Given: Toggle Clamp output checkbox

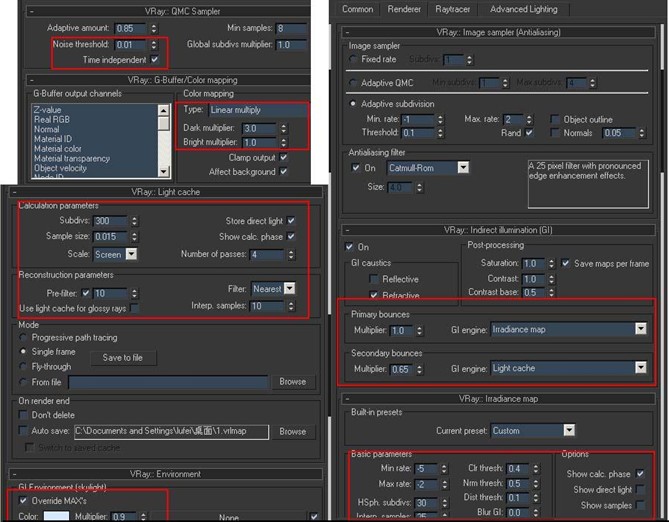Looking at the screenshot, I should click(x=283, y=157).
